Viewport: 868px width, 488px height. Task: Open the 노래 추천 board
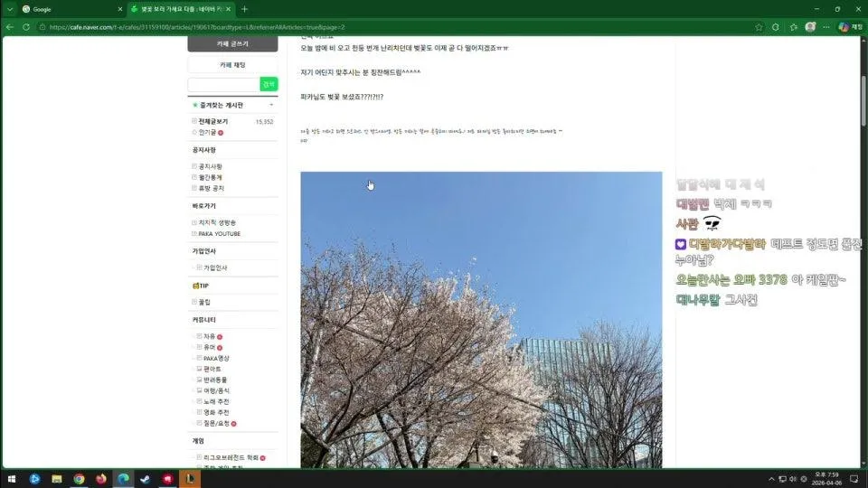216,401
